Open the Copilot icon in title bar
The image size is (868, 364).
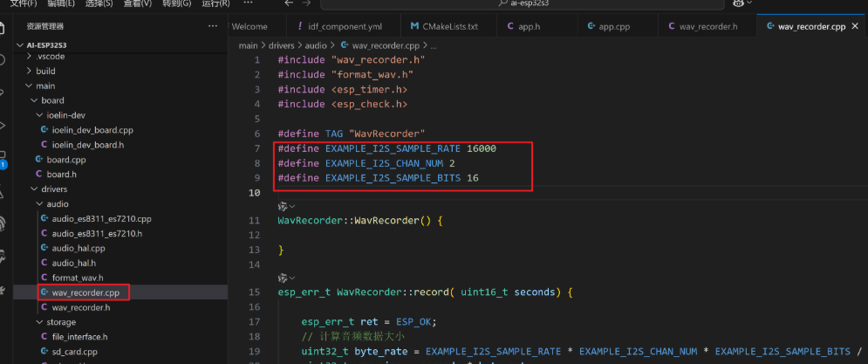click(x=738, y=3)
